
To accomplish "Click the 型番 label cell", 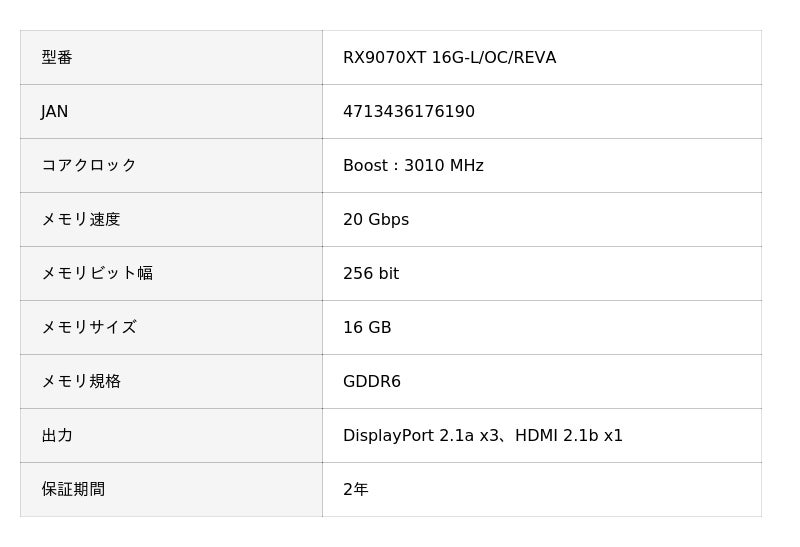I will [x=57, y=58].
